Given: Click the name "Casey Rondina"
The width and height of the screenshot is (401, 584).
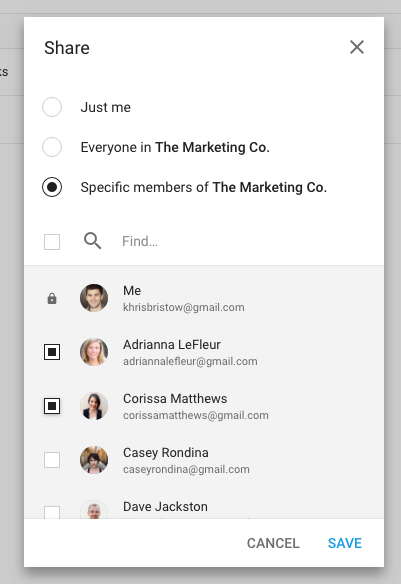Looking at the screenshot, I should click(166, 453).
